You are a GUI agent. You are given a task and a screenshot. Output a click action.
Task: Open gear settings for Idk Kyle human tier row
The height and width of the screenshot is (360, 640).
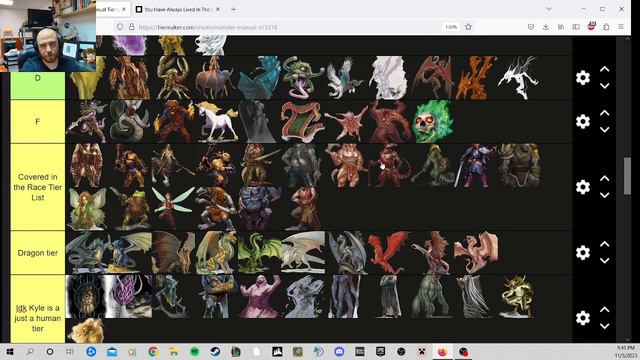(583, 318)
